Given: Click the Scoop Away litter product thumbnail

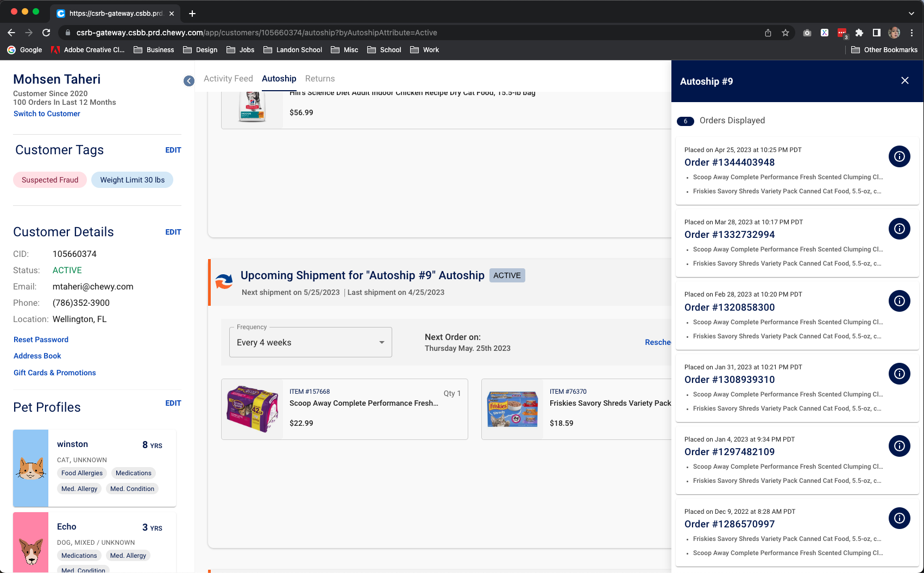Looking at the screenshot, I should click(x=252, y=409).
